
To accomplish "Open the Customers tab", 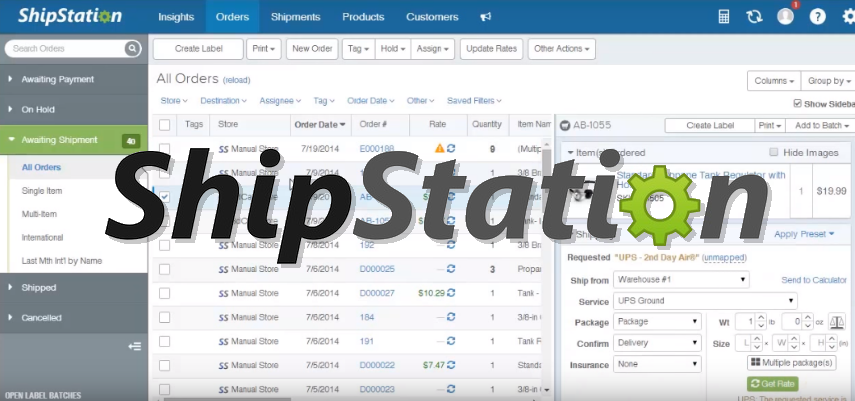I will 432,17.
